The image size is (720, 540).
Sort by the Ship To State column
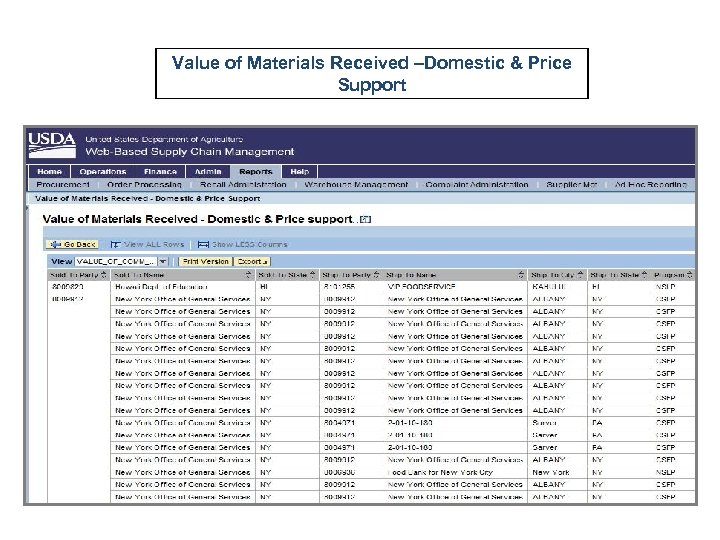(644, 275)
